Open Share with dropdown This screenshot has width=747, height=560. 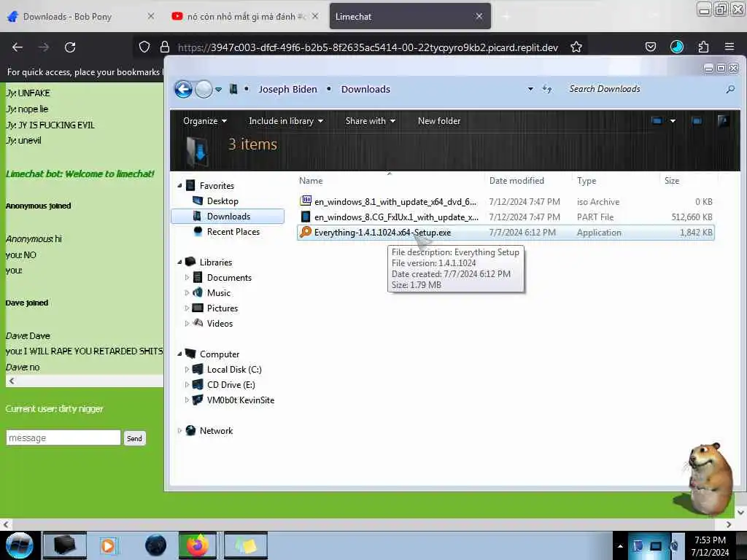[x=370, y=121]
